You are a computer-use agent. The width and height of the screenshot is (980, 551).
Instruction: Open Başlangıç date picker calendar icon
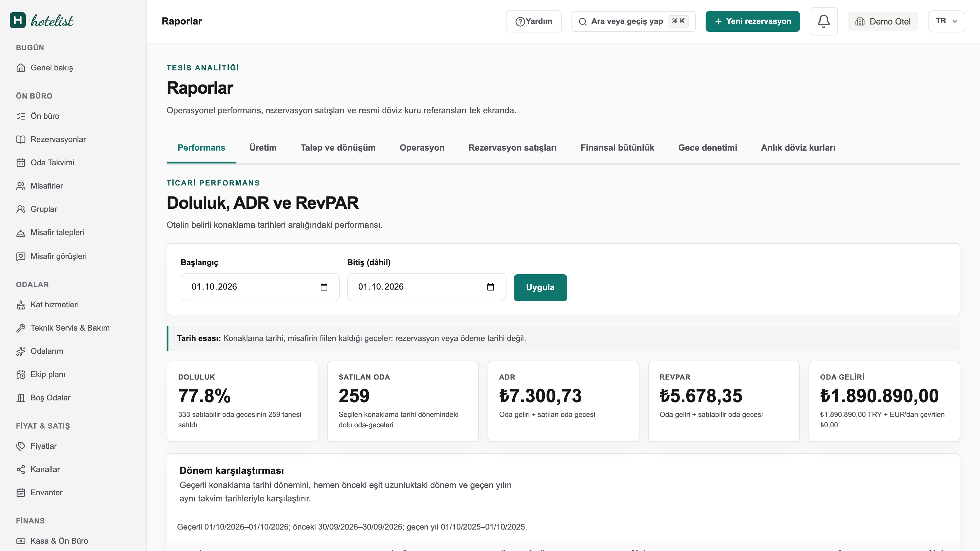[x=324, y=287]
